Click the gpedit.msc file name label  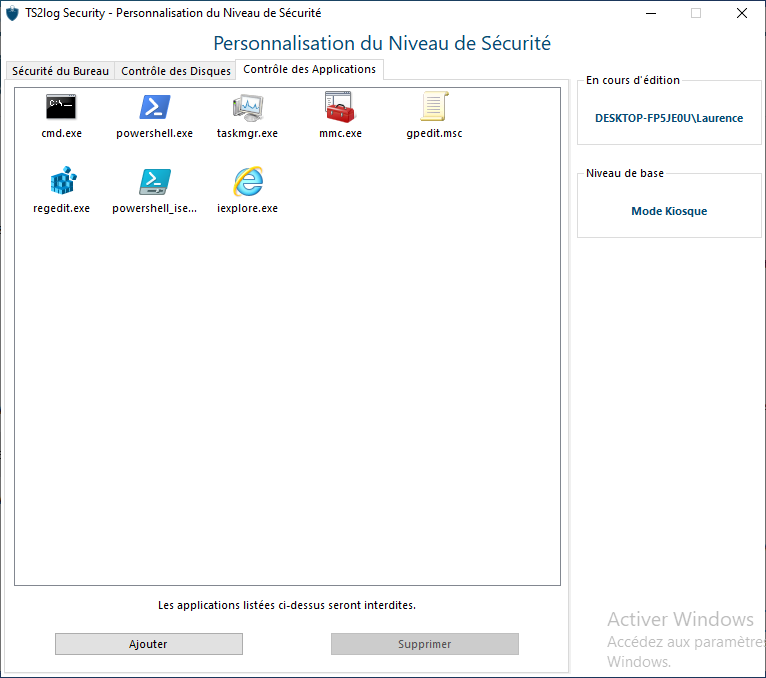tap(434, 133)
